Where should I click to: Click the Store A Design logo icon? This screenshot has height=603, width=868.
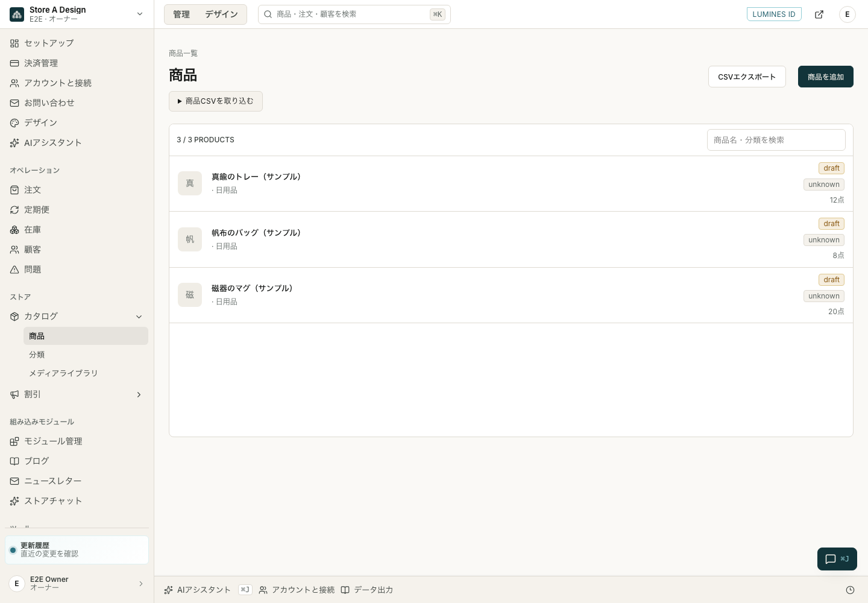[x=17, y=14]
